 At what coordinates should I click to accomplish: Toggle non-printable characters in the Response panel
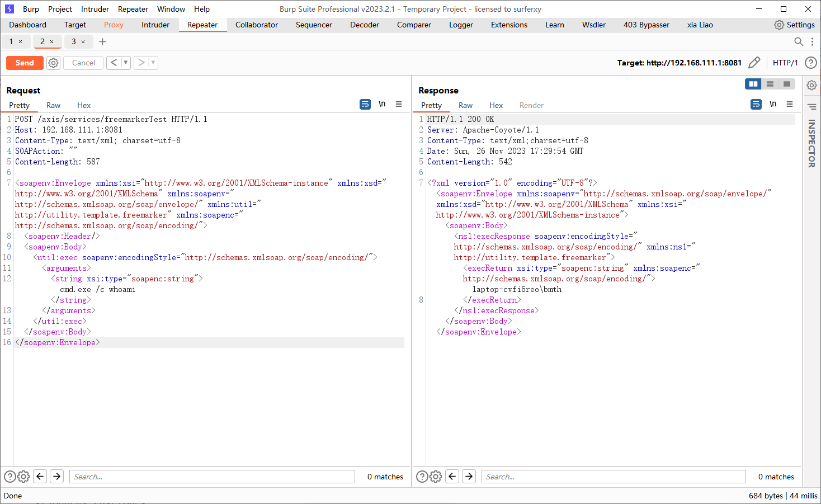pyautogui.click(x=773, y=104)
